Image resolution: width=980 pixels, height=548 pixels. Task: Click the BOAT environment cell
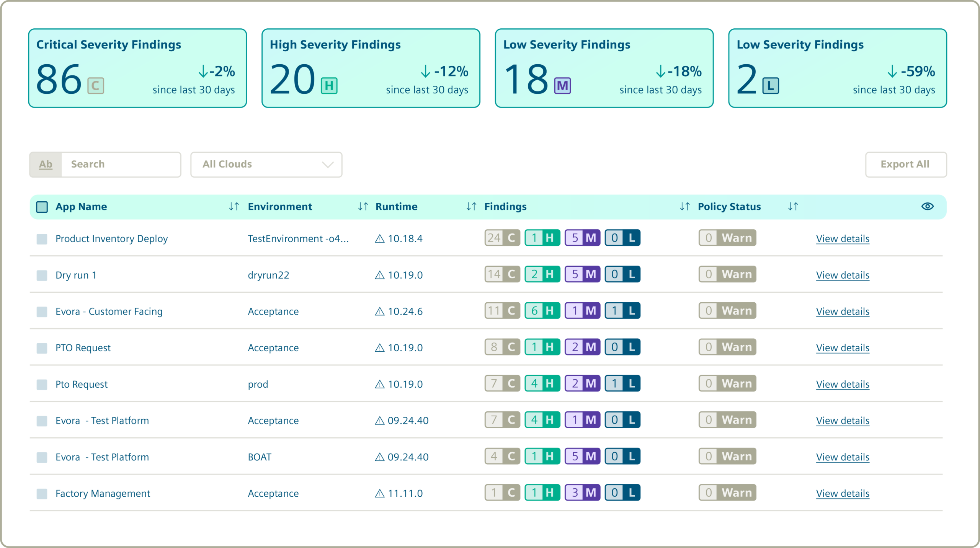(x=260, y=457)
